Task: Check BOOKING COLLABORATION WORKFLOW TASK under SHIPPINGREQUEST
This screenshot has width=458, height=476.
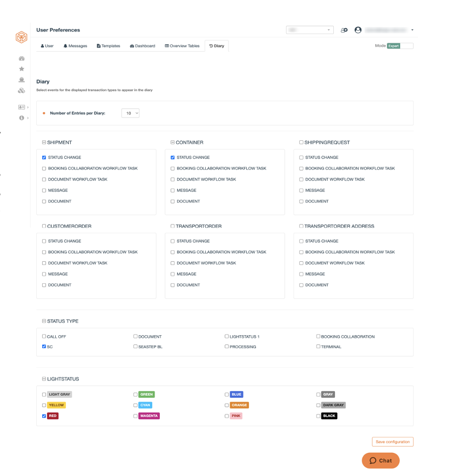Action: (x=301, y=168)
